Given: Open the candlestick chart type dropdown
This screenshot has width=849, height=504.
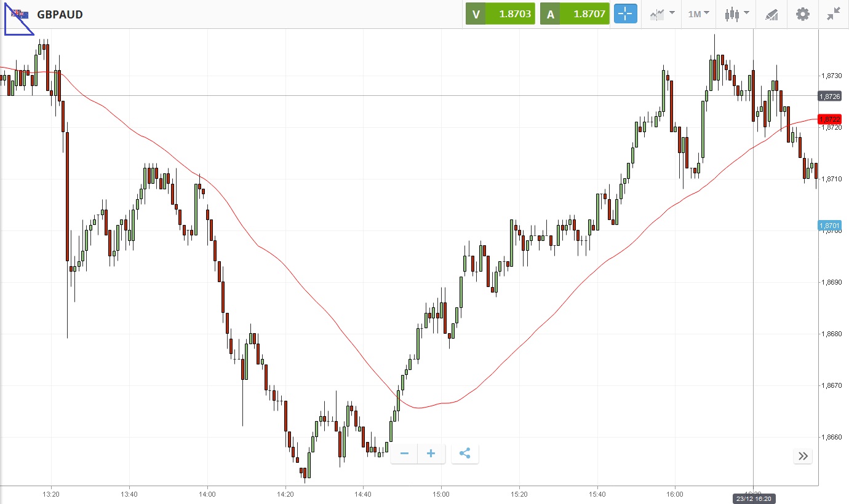Looking at the screenshot, I should click(736, 14).
